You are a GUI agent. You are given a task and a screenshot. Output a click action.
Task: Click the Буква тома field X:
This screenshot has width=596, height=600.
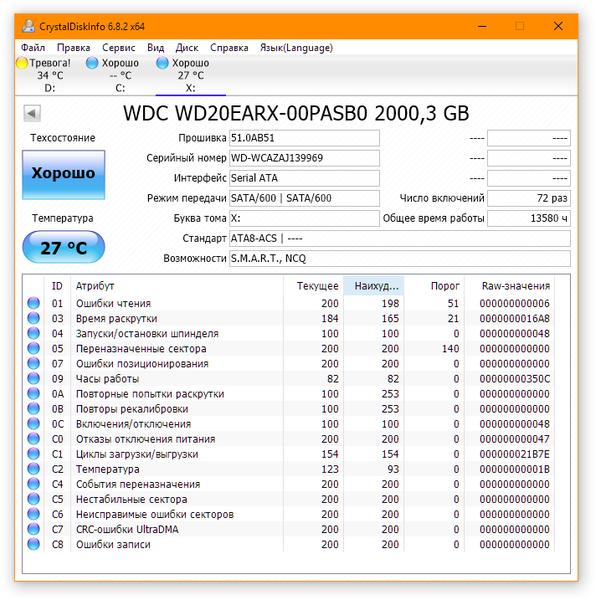[x=304, y=218]
